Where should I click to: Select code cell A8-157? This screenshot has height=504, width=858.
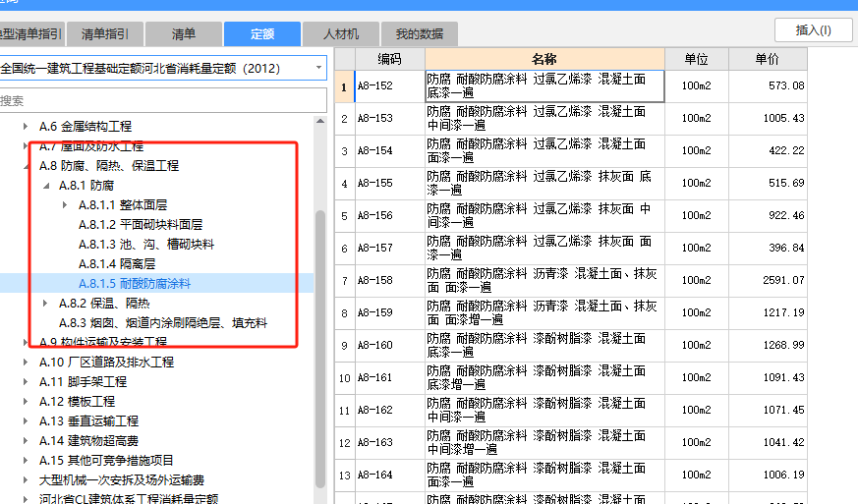pos(390,248)
